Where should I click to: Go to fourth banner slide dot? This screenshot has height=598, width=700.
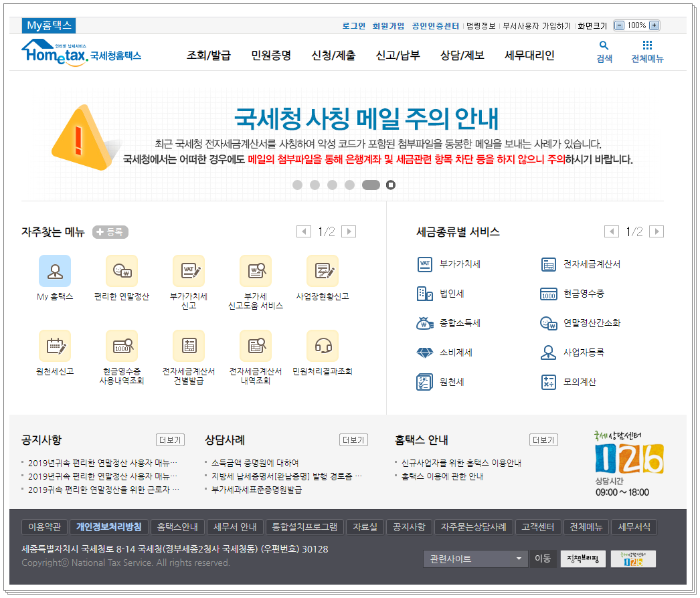(x=349, y=185)
